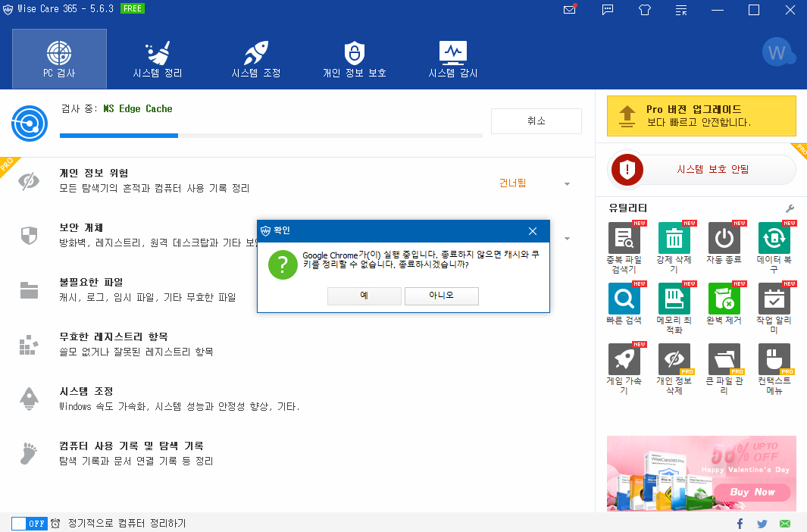Open 완벽 제거 utility
Screen dimensions: 807x532
coord(724,305)
